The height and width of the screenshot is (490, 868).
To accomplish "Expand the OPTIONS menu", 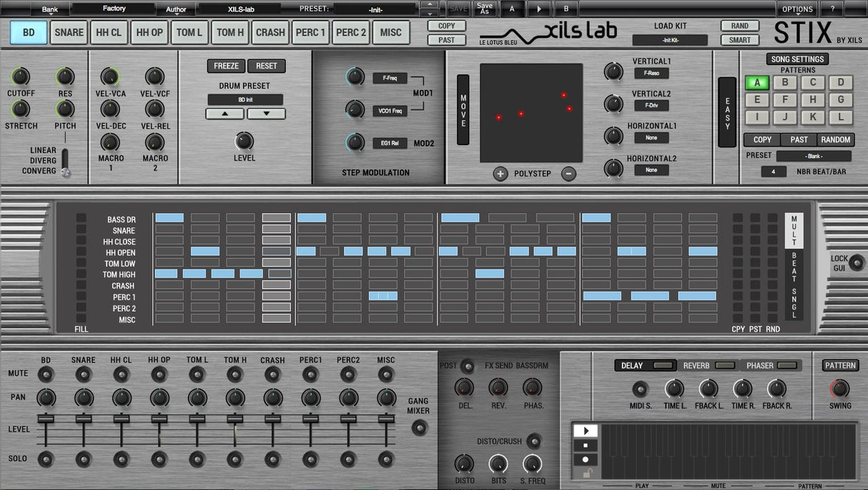I will 797,9.
